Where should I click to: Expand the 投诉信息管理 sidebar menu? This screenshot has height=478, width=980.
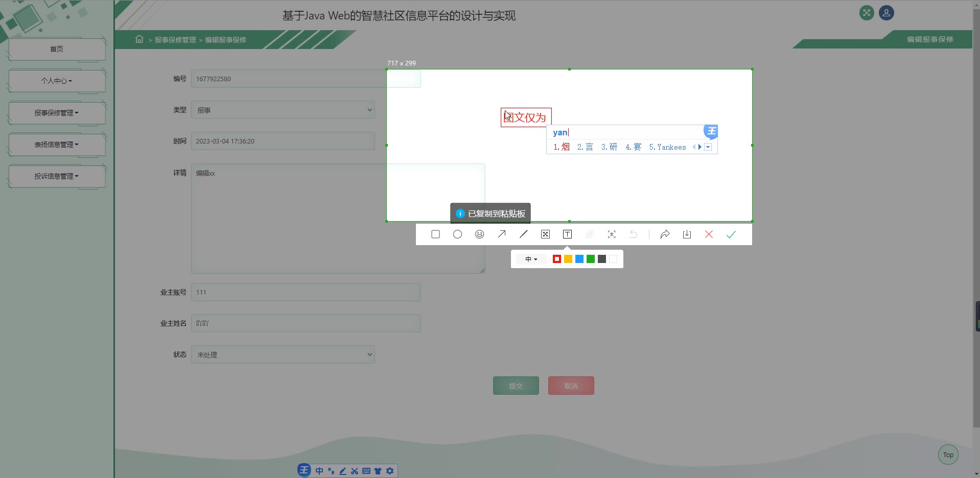click(x=57, y=176)
